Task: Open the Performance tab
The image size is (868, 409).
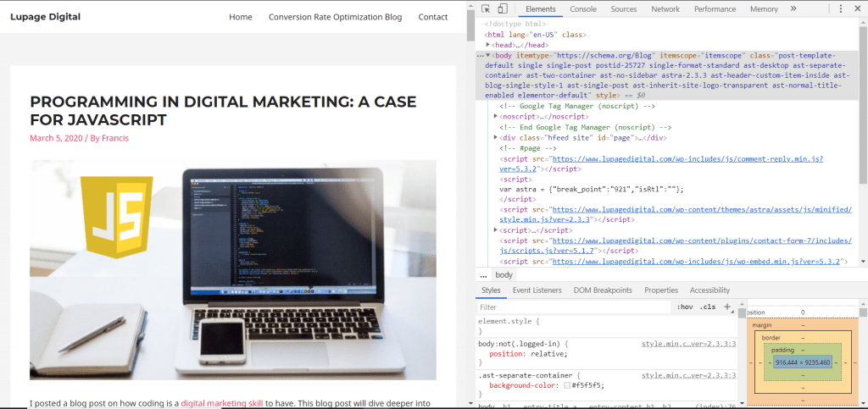Action: click(x=715, y=8)
